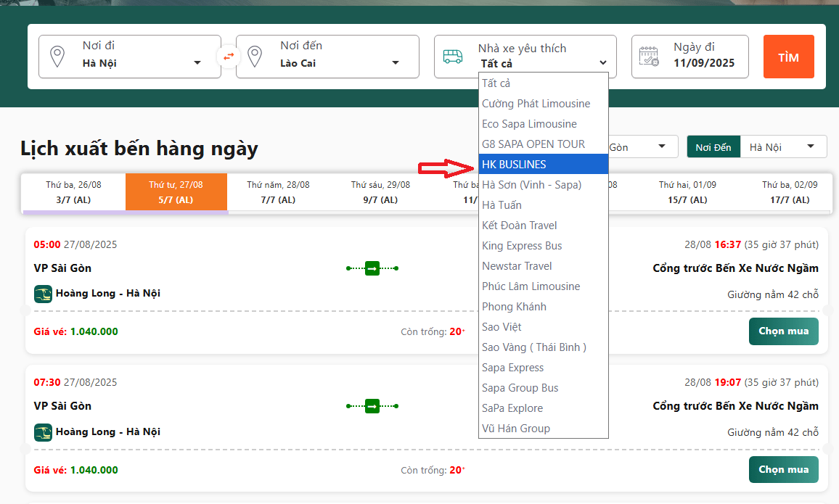This screenshot has width=839, height=504.
Task: Click the green route arrow icon of 05:00 trip
Action: point(372,268)
